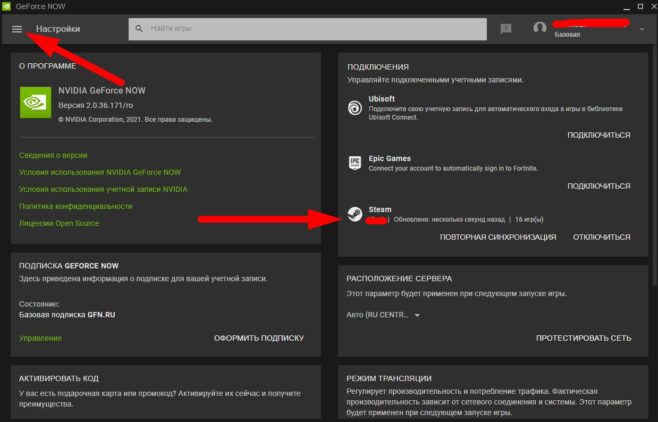This screenshot has height=422, width=658.
Task: Click the Epic Games logo icon
Action: point(354,162)
